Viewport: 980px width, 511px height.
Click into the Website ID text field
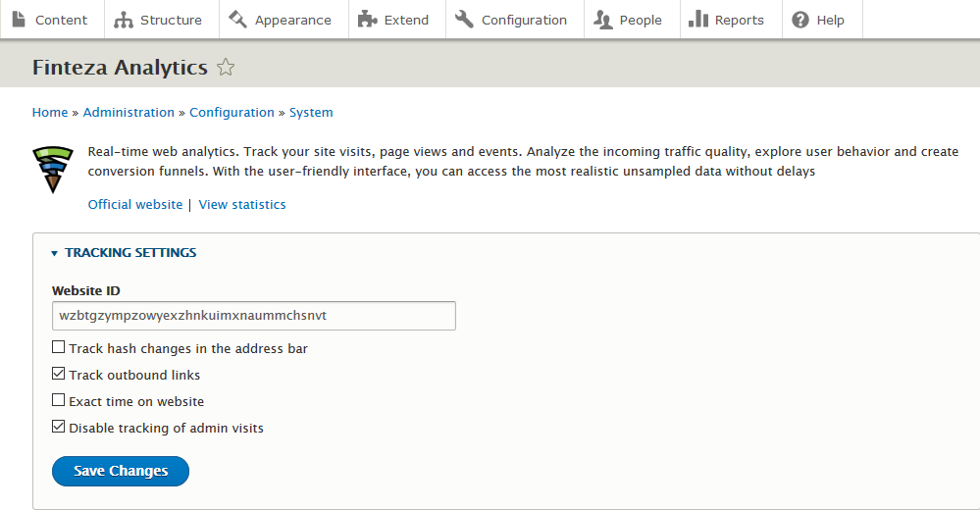pos(253,316)
